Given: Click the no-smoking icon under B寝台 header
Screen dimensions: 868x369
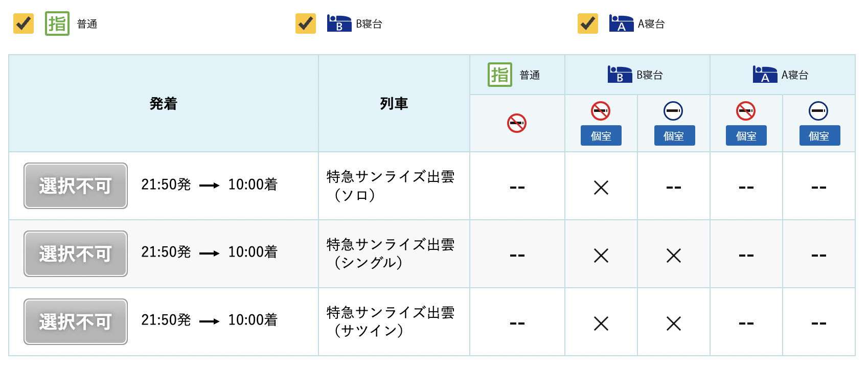Looking at the screenshot, I should click(x=601, y=111).
